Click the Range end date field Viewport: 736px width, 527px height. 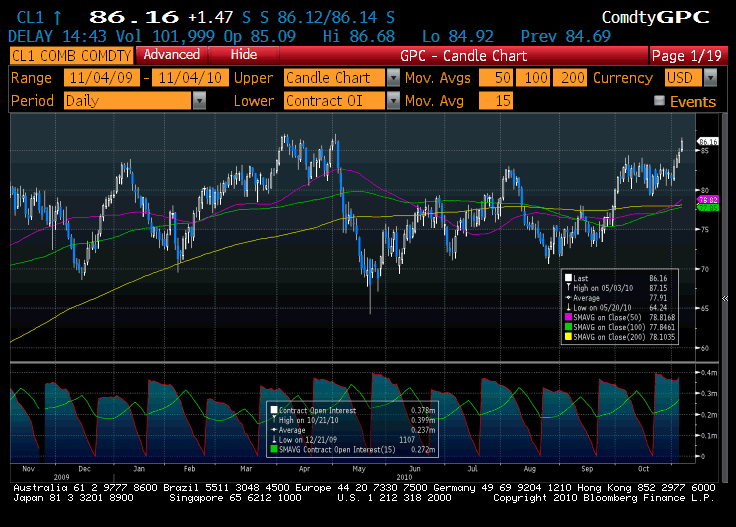click(x=192, y=78)
